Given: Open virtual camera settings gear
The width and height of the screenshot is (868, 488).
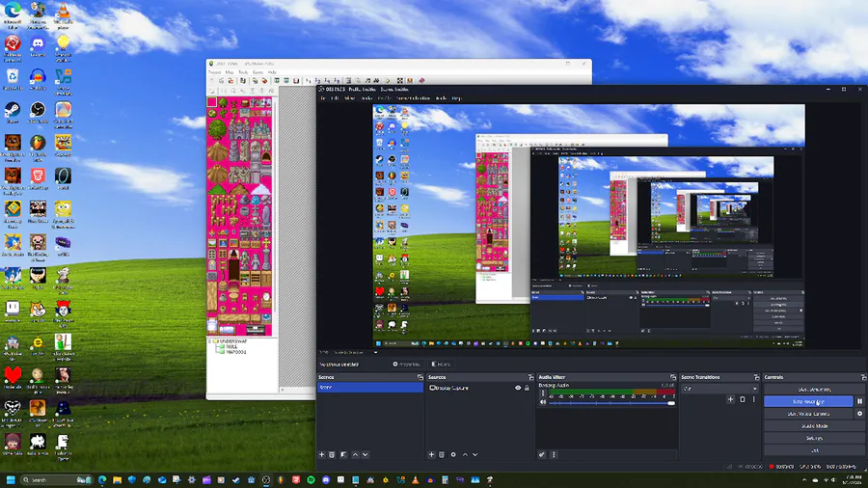Looking at the screenshot, I should pos(859,414).
